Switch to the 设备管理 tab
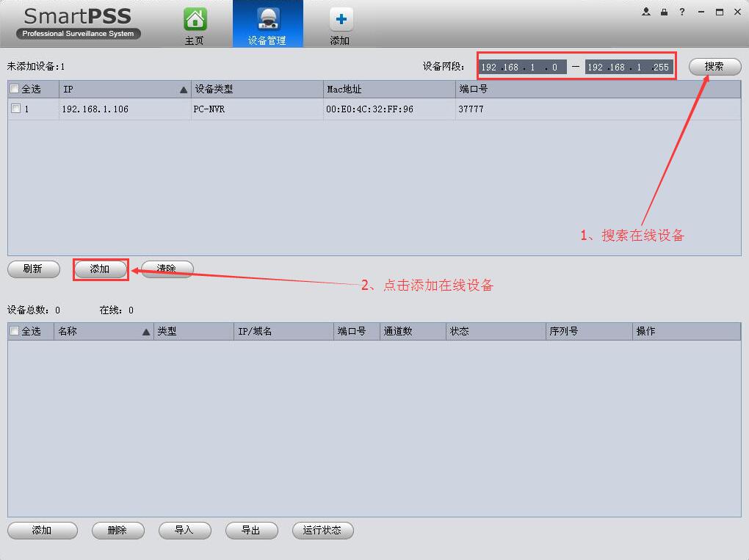 coord(267,24)
